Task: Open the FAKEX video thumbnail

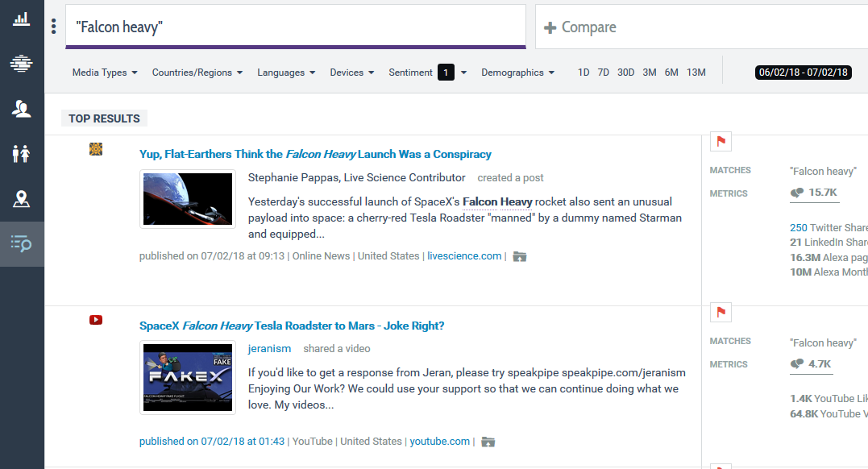Action: pyautogui.click(x=188, y=378)
